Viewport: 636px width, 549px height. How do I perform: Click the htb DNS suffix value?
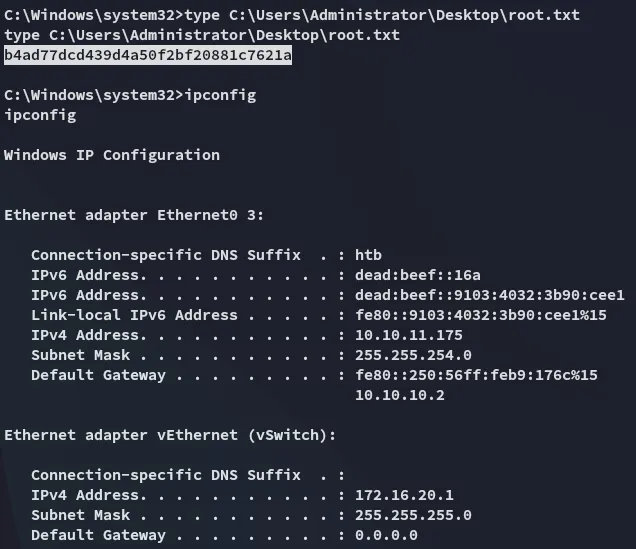[x=368, y=255]
